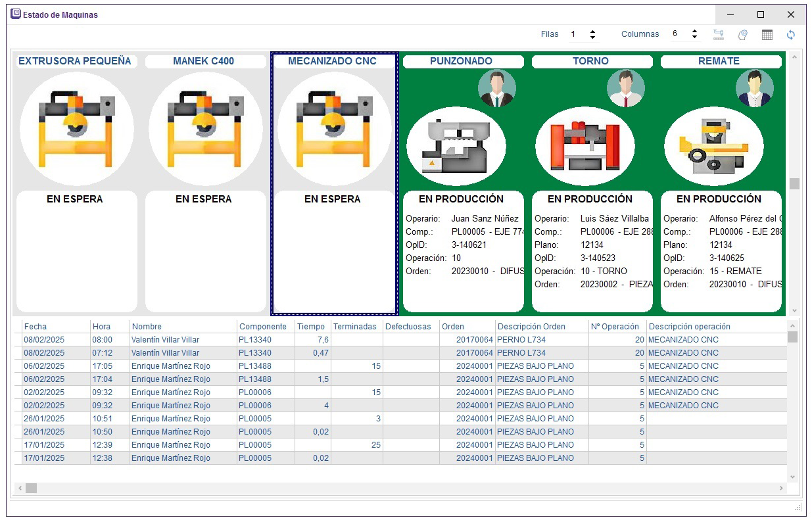
Task: Click the horizontal scrollbar right arrow
Action: click(781, 488)
